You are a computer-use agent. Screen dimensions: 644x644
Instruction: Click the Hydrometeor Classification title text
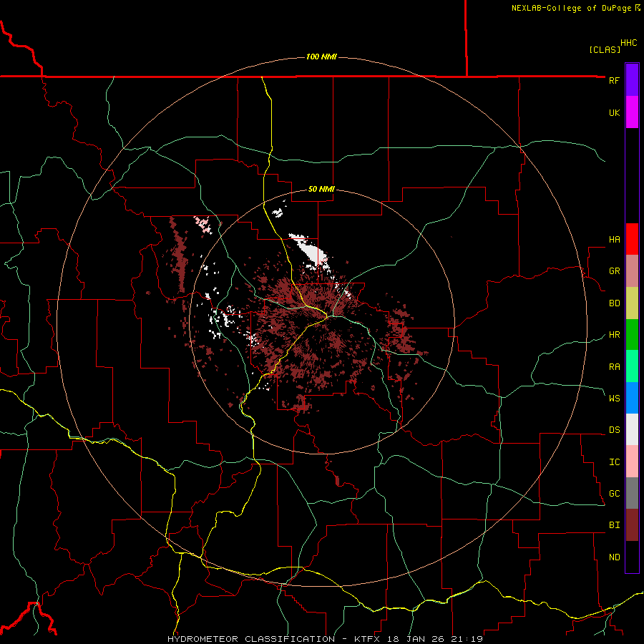(250, 639)
